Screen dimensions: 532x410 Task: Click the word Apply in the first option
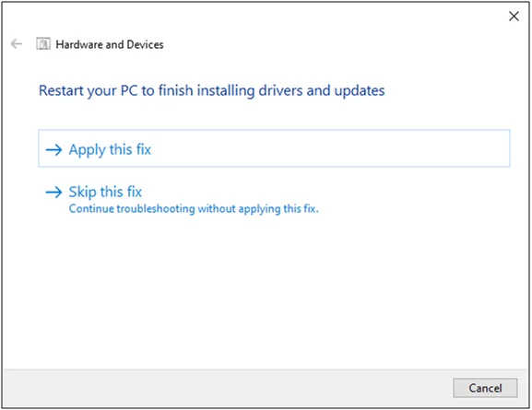coord(88,150)
